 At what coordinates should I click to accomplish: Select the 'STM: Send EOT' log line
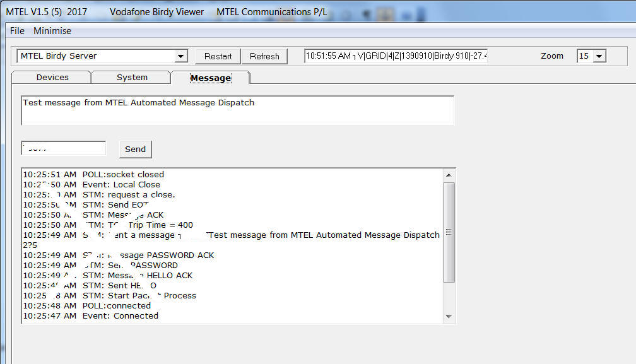tap(86, 204)
